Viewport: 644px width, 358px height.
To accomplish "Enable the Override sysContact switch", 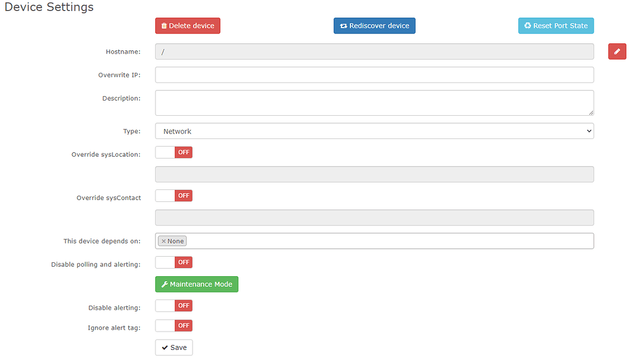I will [x=174, y=196].
